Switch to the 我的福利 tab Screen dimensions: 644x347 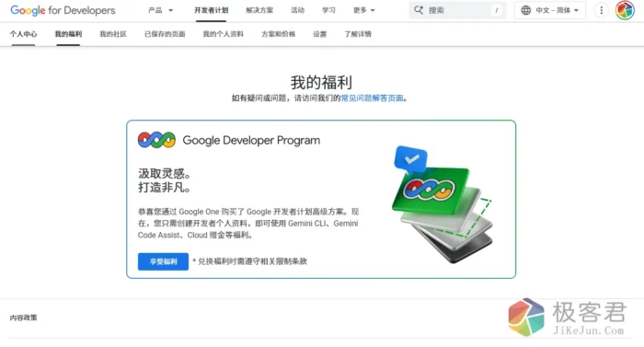(68, 34)
